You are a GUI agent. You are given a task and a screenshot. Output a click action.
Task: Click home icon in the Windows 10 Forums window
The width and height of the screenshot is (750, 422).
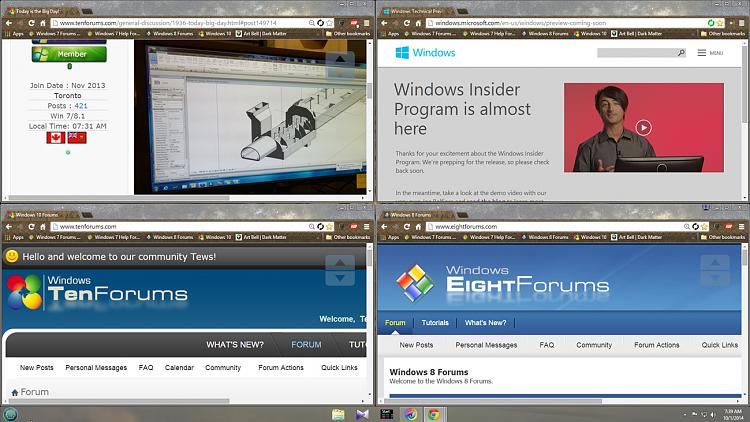pos(43,227)
